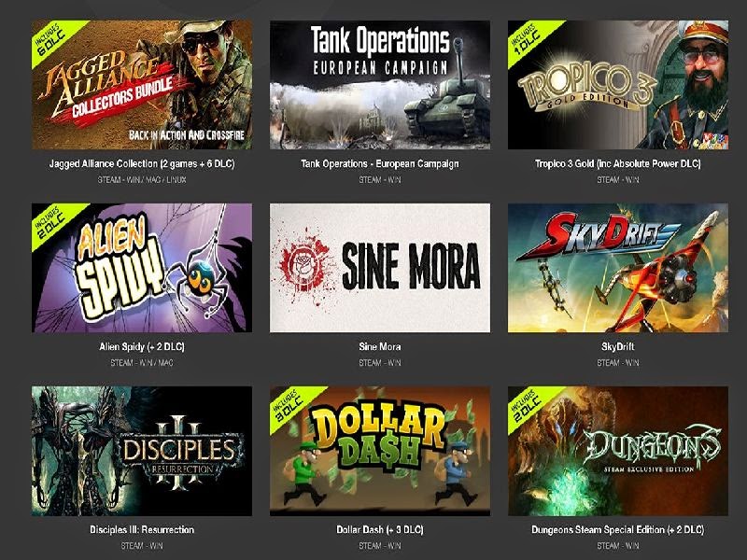Select the Tank Operations European Campaign banner

380,85
